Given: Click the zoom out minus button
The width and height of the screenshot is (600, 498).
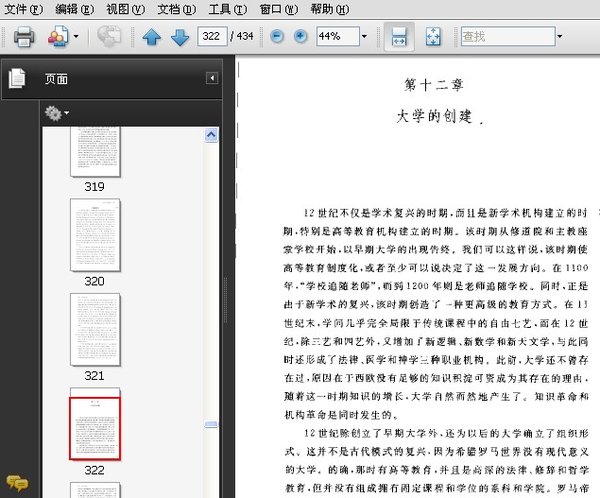Looking at the screenshot, I should point(275,37).
